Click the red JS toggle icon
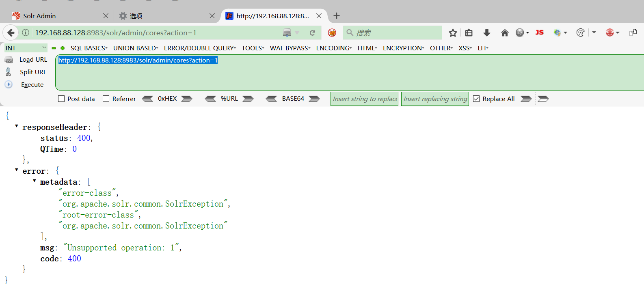The image size is (644, 304). [539, 32]
